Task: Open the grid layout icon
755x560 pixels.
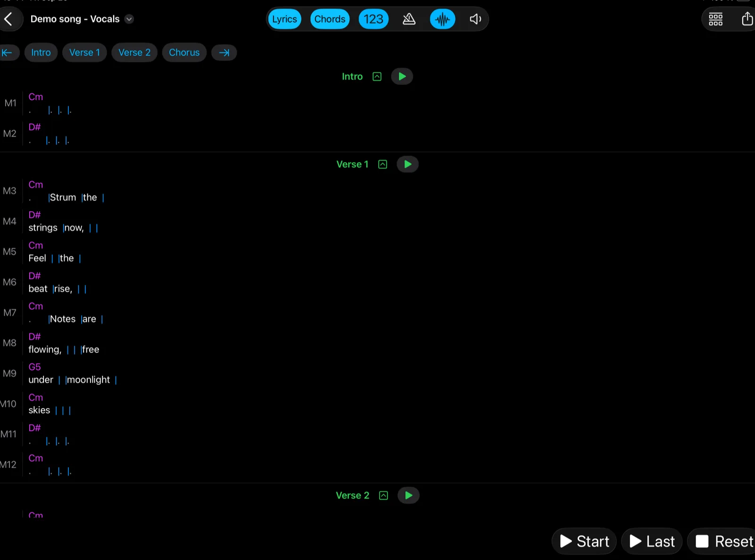Action: (715, 19)
